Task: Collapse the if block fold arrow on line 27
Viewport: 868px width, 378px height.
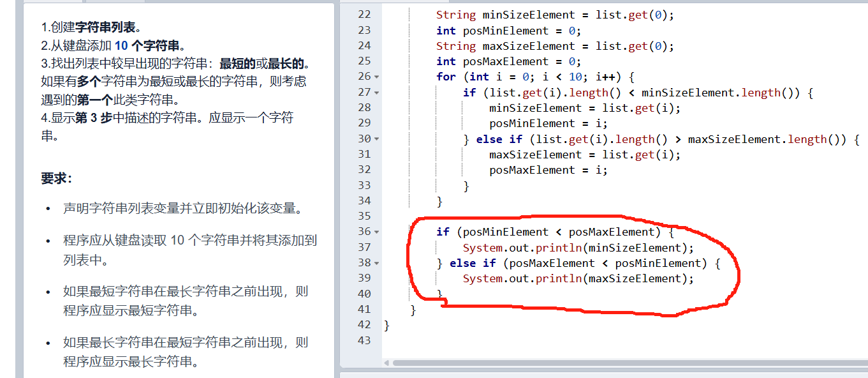Action: (376, 93)
